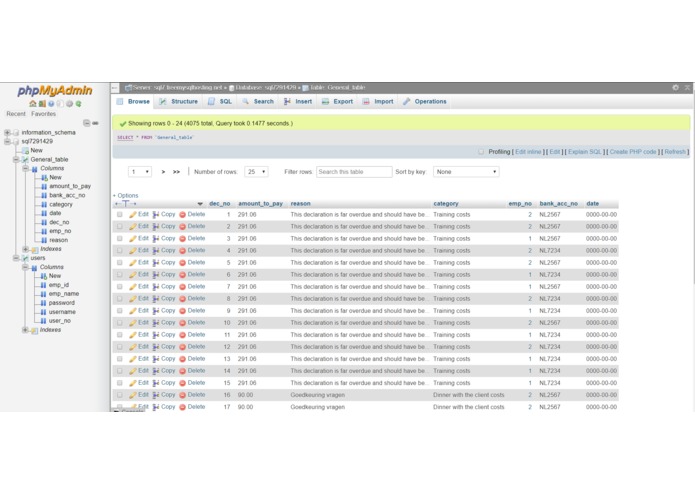
Task: Open the Number of rows dropdown
Action: tap(256, 172)
